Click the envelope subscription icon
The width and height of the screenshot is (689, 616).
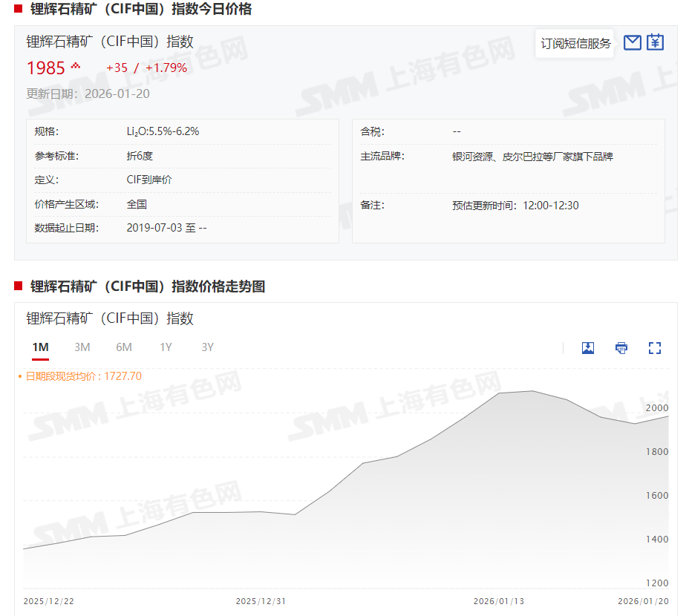632,42
